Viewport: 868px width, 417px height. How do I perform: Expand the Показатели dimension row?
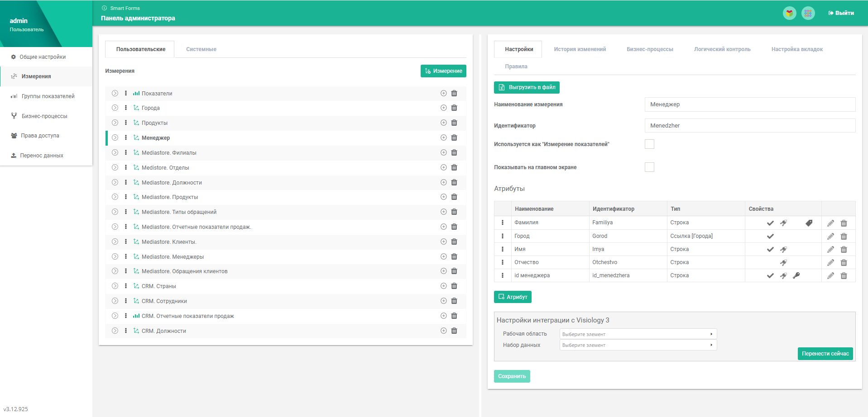coord(115,93)
